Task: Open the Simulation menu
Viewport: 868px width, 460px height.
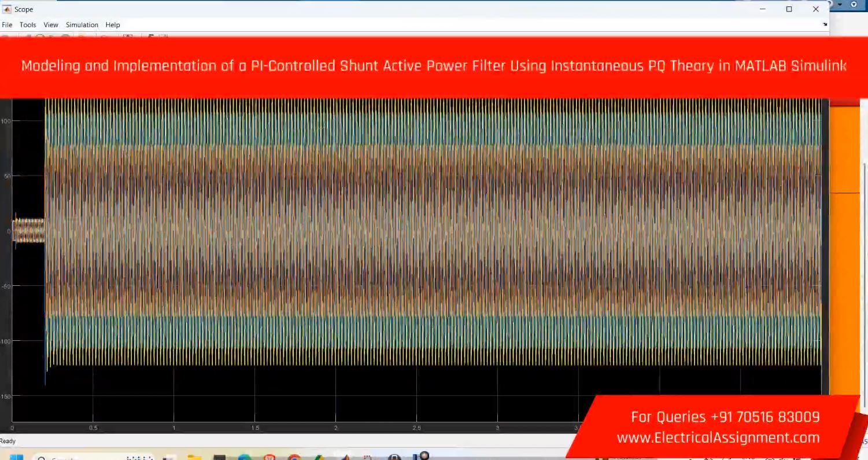Action: click(x=82, y=25)
